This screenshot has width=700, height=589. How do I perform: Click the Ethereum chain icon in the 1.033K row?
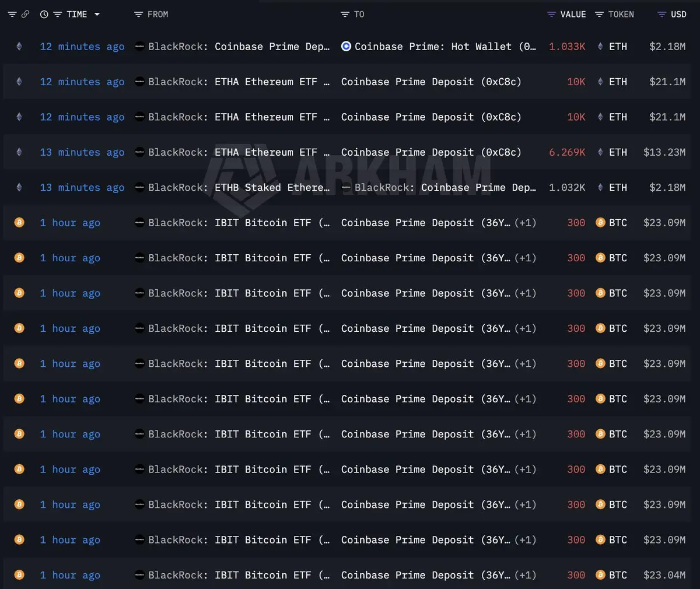coord(19,47)
